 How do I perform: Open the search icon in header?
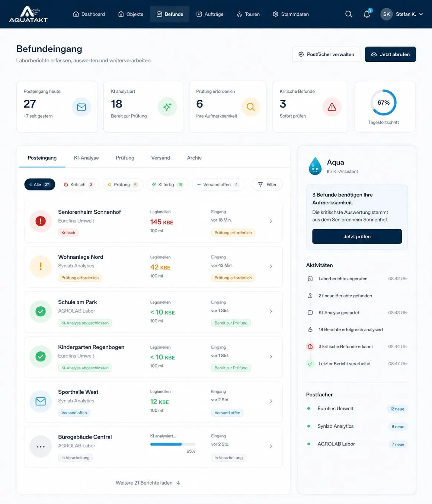(349, 14)
